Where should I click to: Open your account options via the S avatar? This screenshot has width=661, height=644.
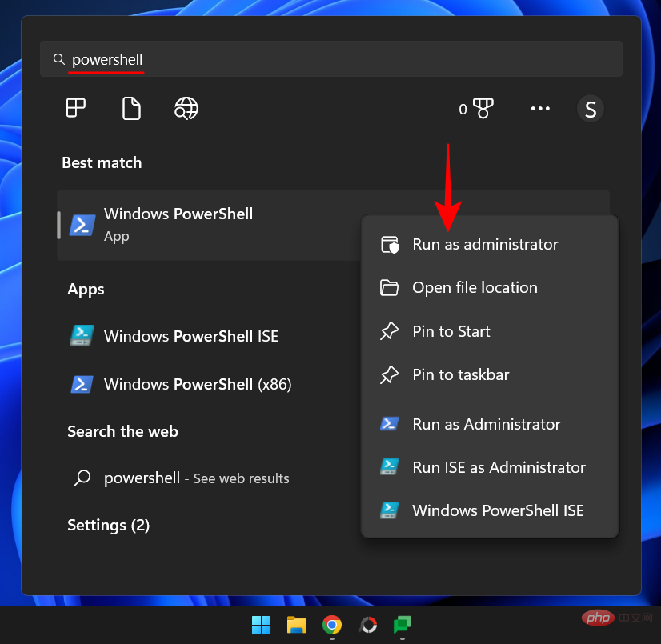pyautogui.click(x=591, y=108)
